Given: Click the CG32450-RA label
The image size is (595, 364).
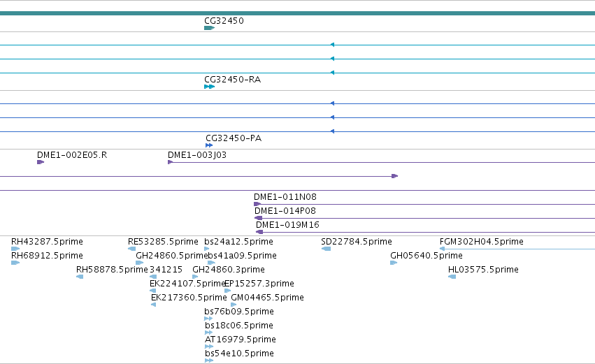Looking at the screenshot, I should tap(233, 80).
